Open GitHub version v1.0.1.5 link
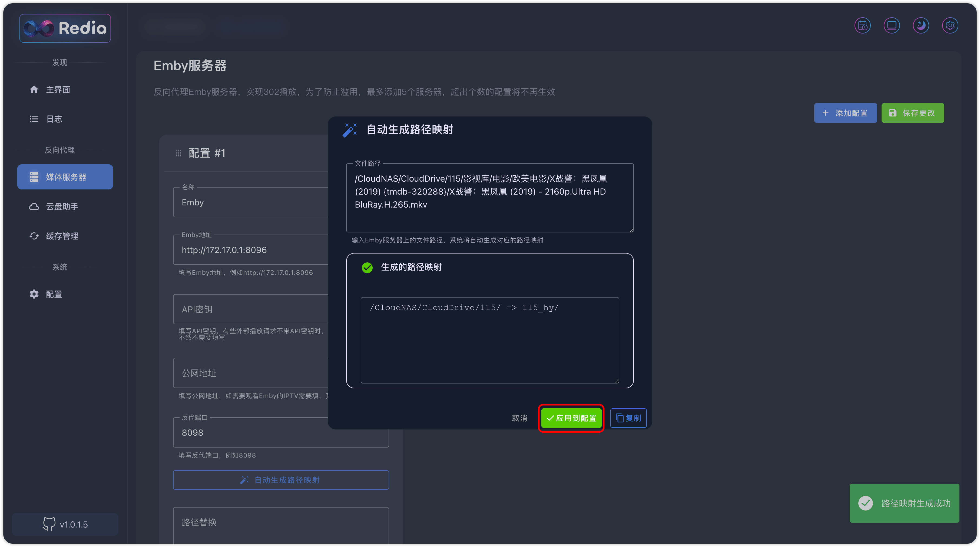Screen dimensions: 980x547 click(65, 524)
